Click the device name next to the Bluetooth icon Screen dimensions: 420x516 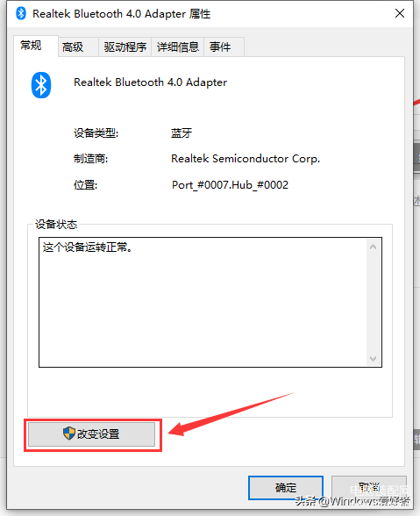click(x=150, y=82)
